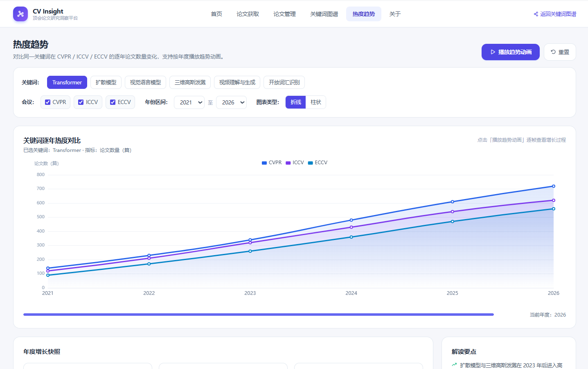Toggle the CVPR conference checkbox
The height and width of the screenshot is (369, 588).
48,102
